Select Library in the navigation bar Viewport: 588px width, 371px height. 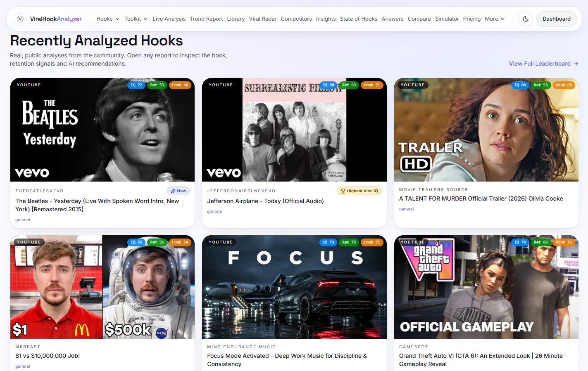click(236, 19)
